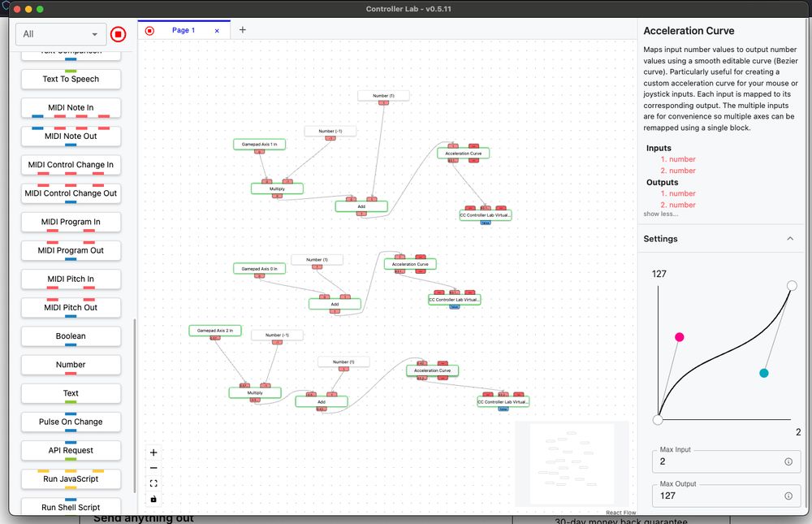This screenshot has height=524, width=812.
Task: Click second output label '2. number'
Action: (x=678, y=205)
